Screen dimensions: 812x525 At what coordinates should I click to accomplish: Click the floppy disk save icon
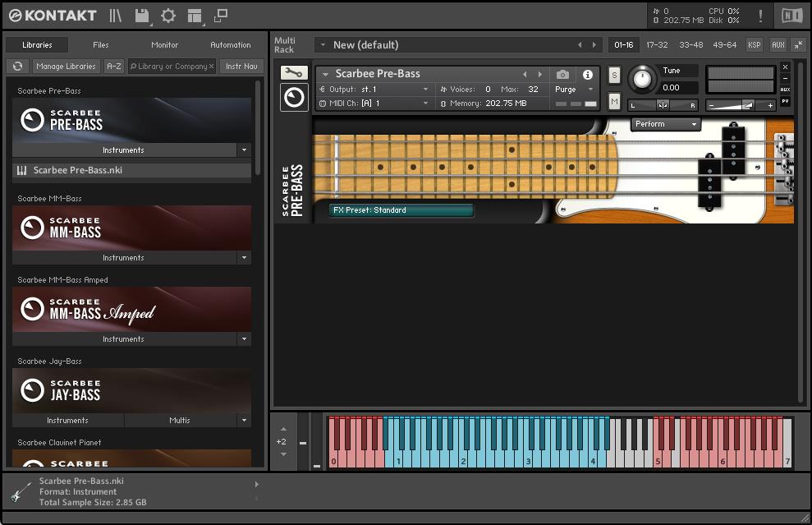[x=142, y=16]
